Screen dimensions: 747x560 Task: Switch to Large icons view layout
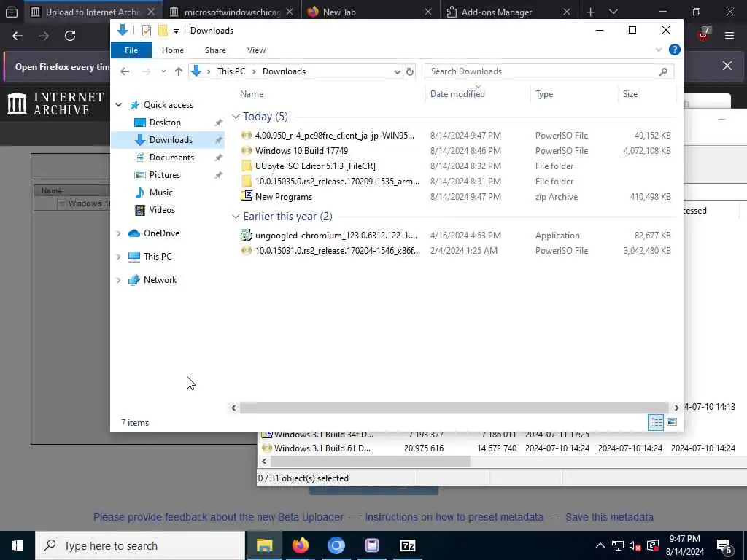672,422
